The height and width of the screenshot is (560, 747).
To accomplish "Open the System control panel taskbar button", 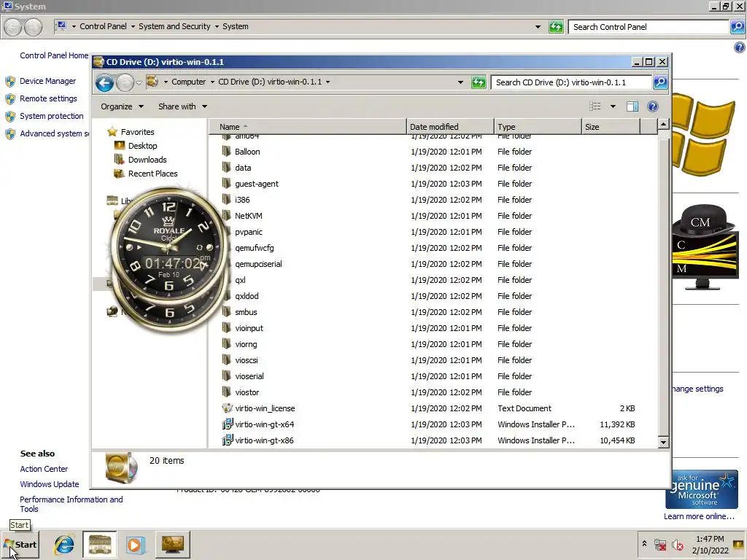I will (x=172, y=544).
